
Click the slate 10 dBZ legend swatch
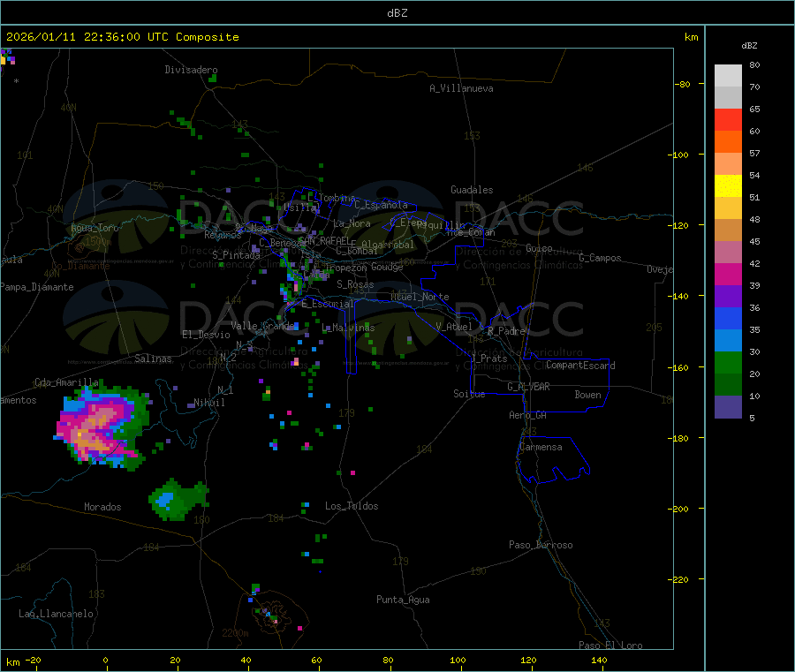point(728,407)
